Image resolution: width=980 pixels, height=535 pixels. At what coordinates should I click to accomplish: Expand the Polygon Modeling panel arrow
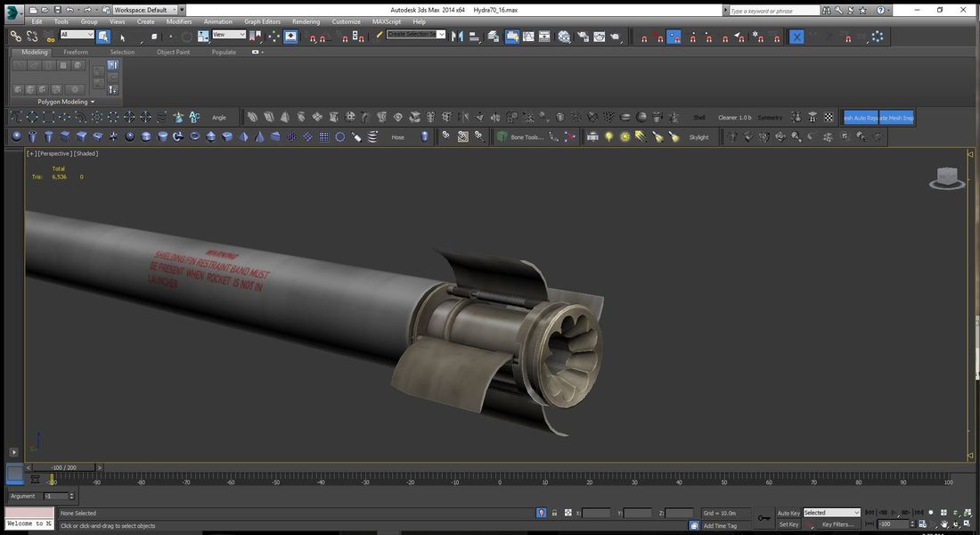(93, 102)
